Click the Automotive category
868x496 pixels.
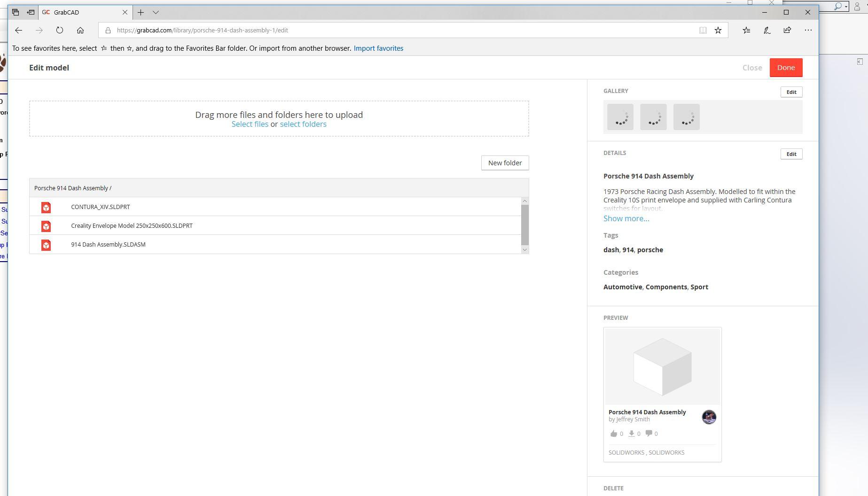click(x=623, y=287)
